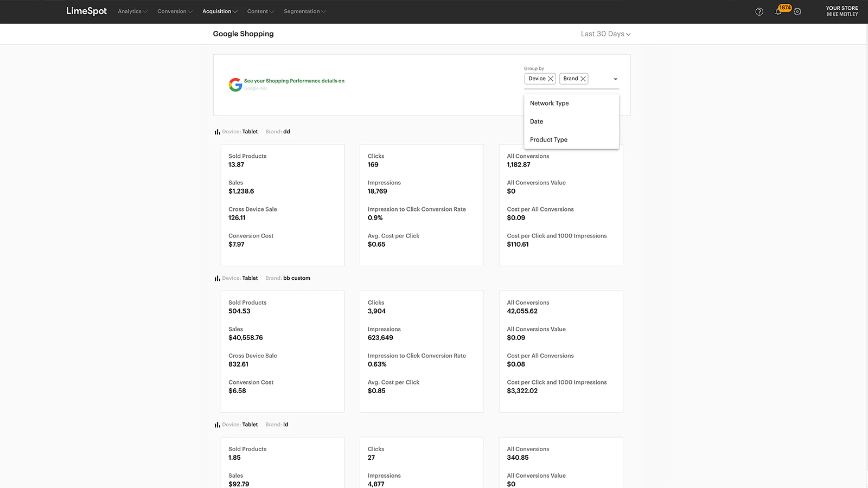Open Shopping Performance details link
This screenshot has width=868, height=488.
(294, 81)
